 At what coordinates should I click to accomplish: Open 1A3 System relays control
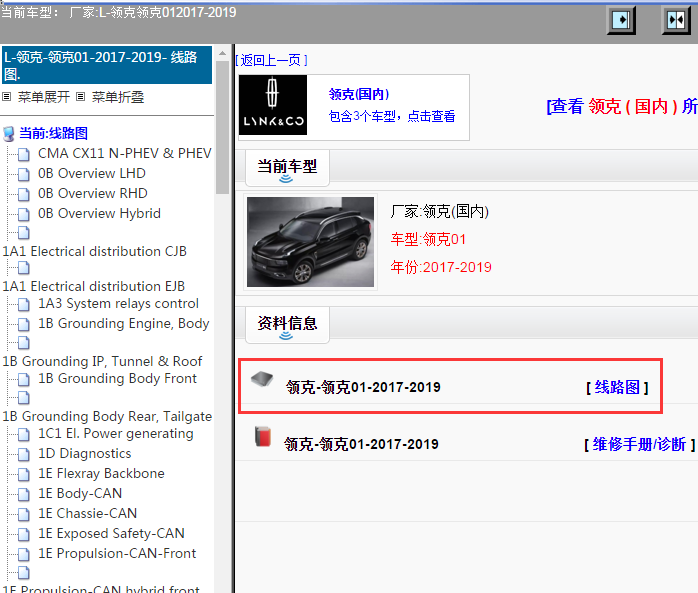click(118, 303)
